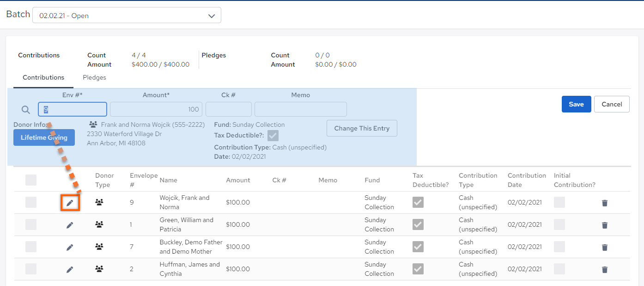This screenshot has width=644, height=286.
Task: Click the Amount input field
Action: tap(156, 109)
